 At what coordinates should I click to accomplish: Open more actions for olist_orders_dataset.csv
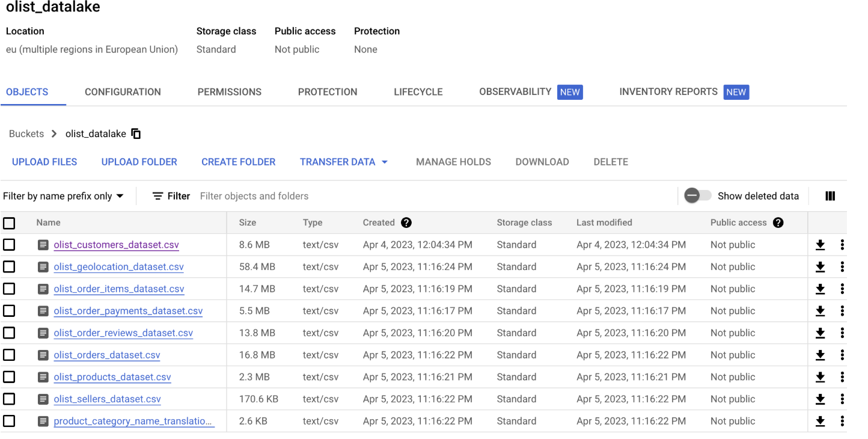tap(842, 355)
